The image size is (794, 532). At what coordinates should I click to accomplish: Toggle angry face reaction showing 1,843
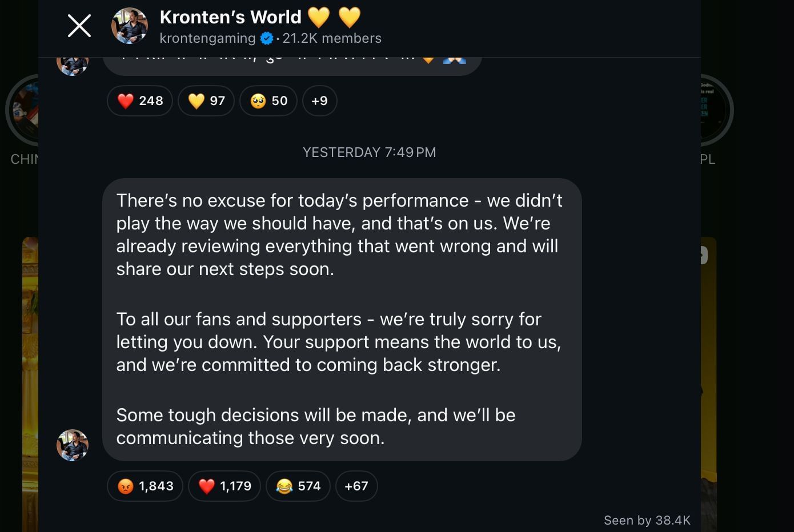[x=145, y=486]
